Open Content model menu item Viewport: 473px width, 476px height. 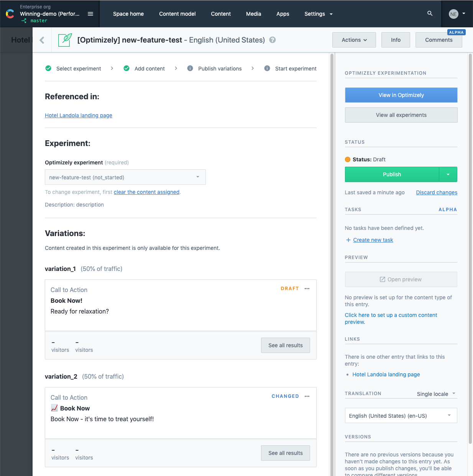click(x=177, y=14)
